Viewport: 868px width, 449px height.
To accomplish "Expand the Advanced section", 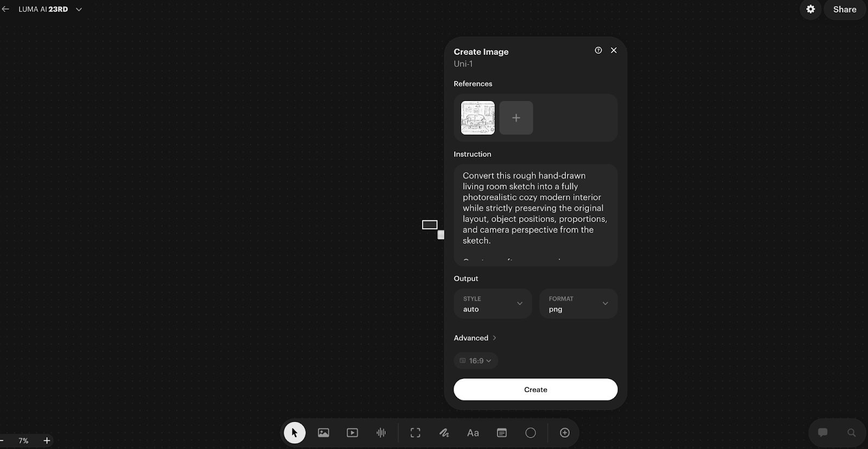I will point(475,338).
